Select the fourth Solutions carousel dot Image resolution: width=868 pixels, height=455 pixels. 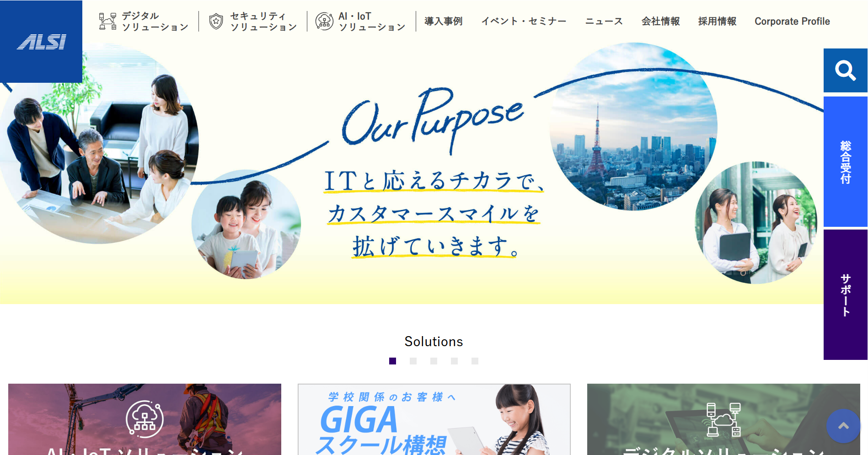click(x=454, y=361)
